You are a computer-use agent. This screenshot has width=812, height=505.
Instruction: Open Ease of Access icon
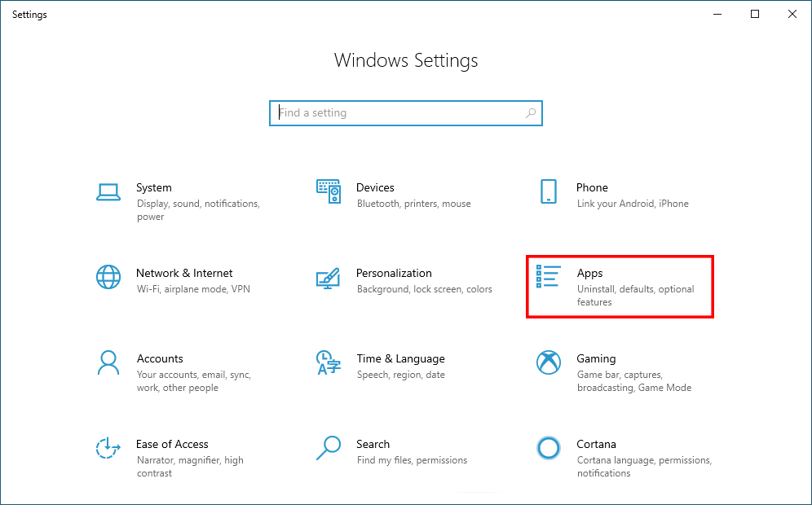pyautogui.click(x=108, y=448)
